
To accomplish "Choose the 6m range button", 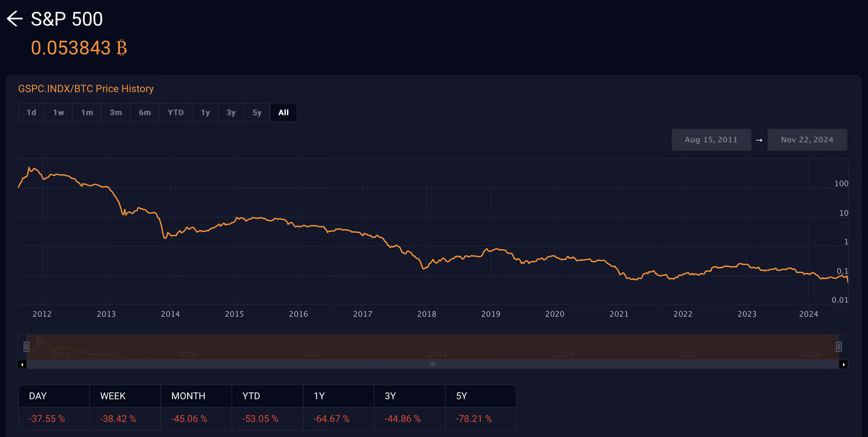I will pos(145,113).
